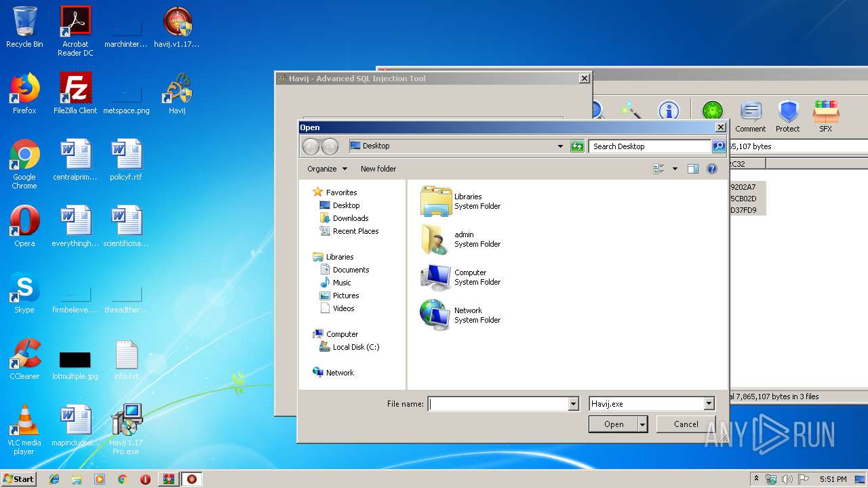Select the Network System Folder item
The width and height of the screenshot is (868, 488).
click(461, 315)
